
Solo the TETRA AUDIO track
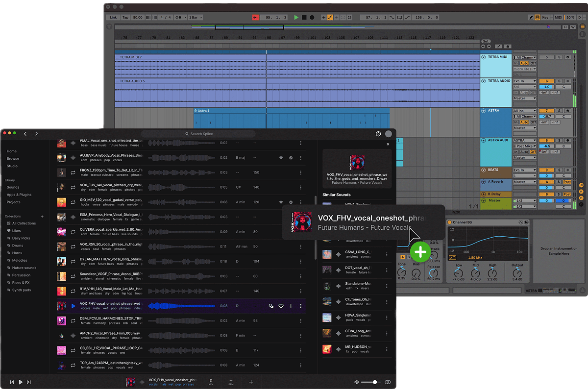tap(560, 81)
